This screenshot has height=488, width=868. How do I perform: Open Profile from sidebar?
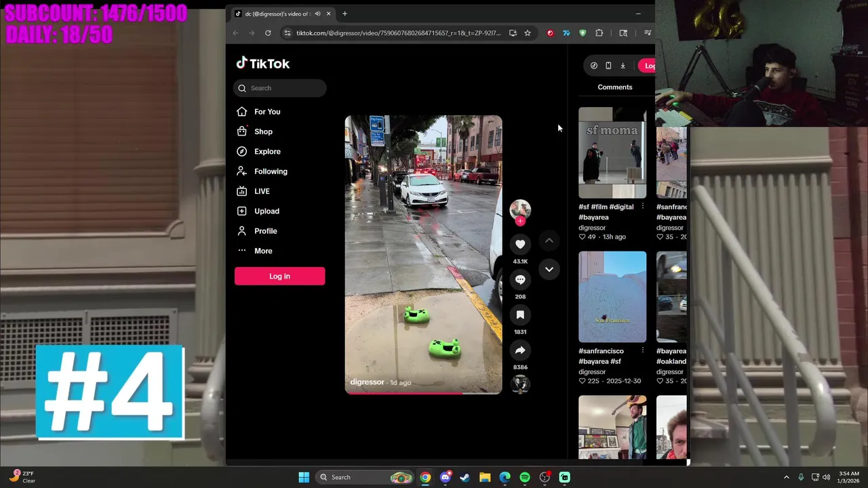257,231
